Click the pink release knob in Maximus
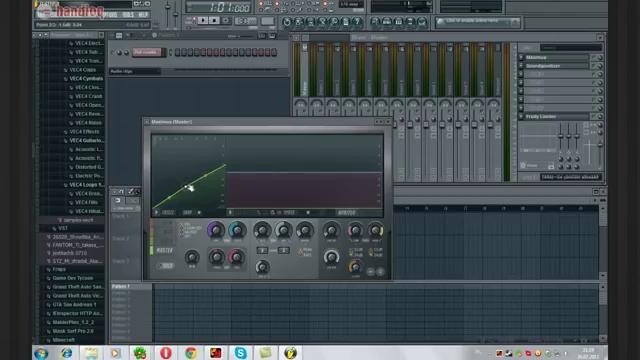The height and width of the screenshot is (360, 640). point(236,257)
